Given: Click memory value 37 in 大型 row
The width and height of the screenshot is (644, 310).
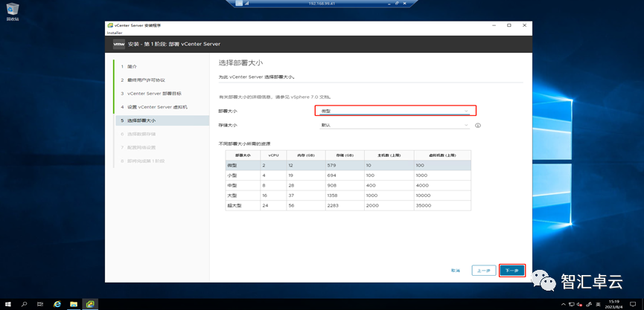Looking at the screenshot, I should 291,196.
